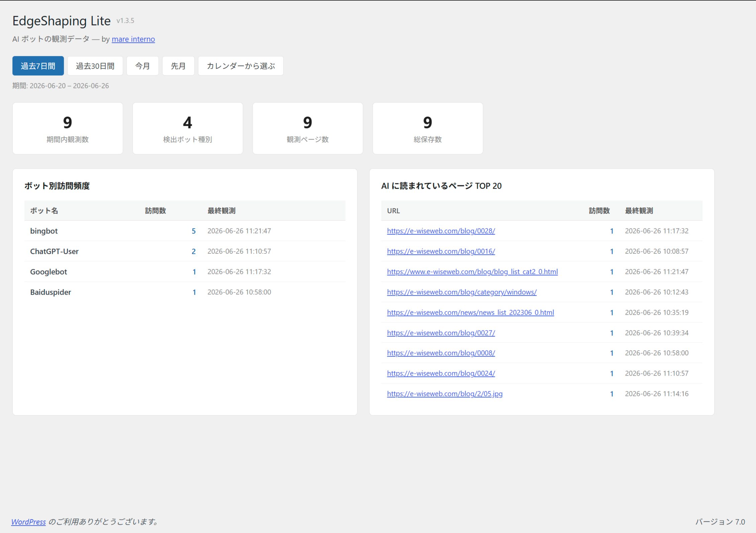Screen dimensions: 756x533
Task: Select the 今月 period filter
Action: [142, 66]
